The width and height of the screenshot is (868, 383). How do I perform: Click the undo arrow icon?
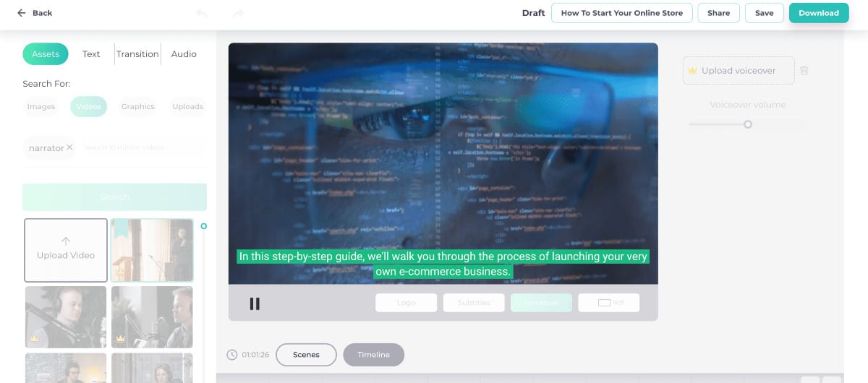202,13
